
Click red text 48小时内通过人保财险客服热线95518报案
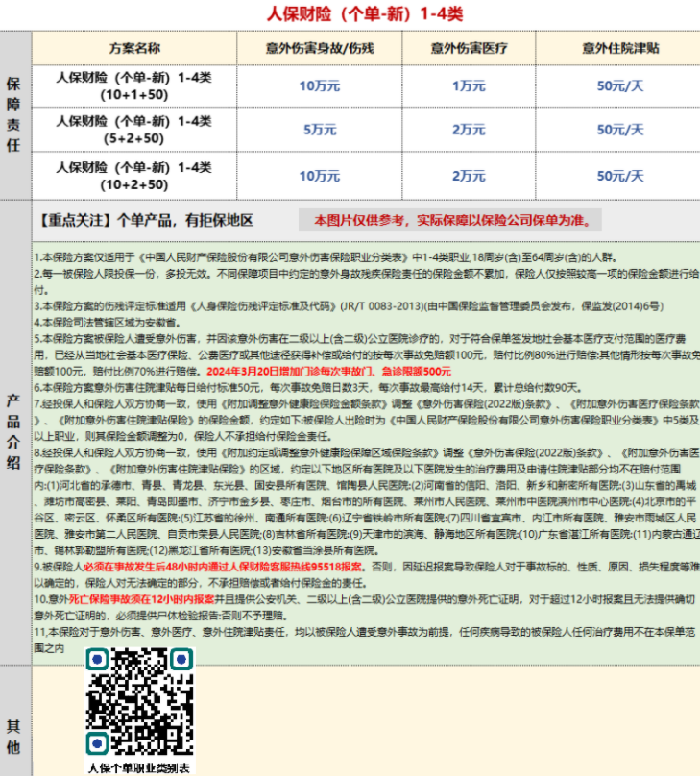click(223, 567)
